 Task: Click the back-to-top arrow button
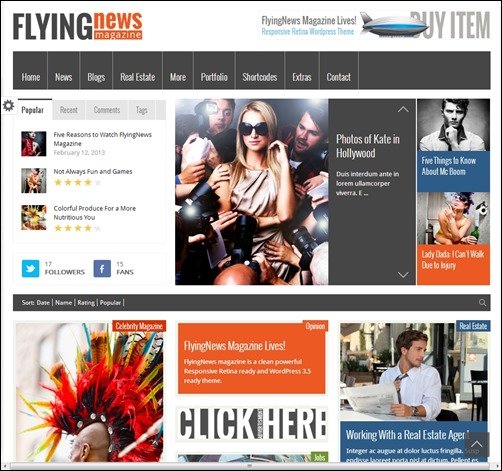477,445
